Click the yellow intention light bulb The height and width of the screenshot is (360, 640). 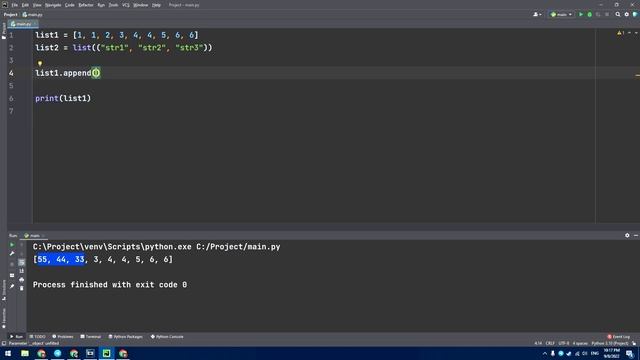[x=40, y=63]
